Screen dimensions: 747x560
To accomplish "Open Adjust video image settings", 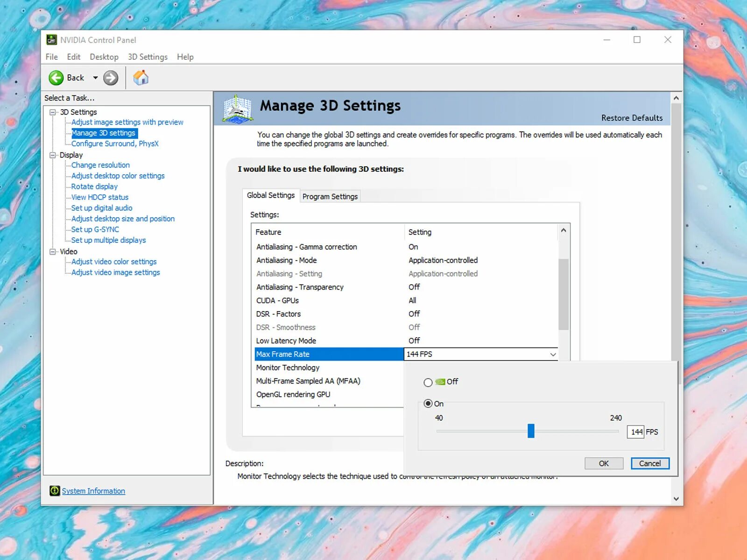I will pyautogui.click(x=115, y=272).
